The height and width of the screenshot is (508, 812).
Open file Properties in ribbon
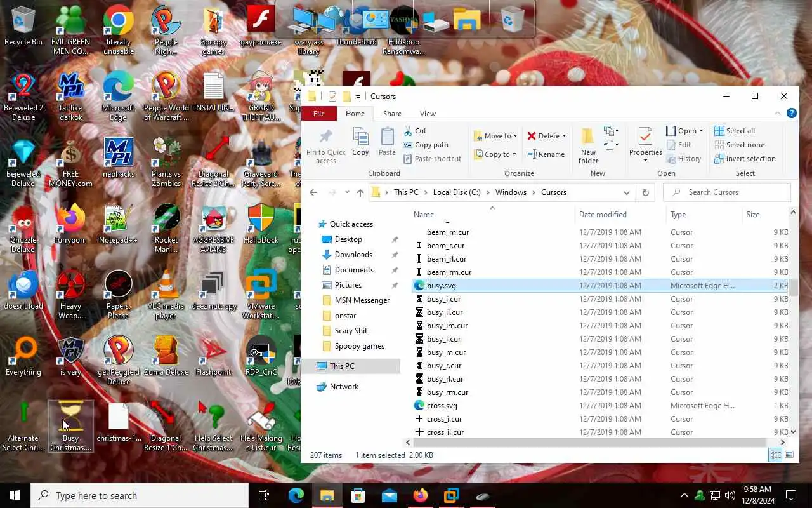tap(646, 145)
